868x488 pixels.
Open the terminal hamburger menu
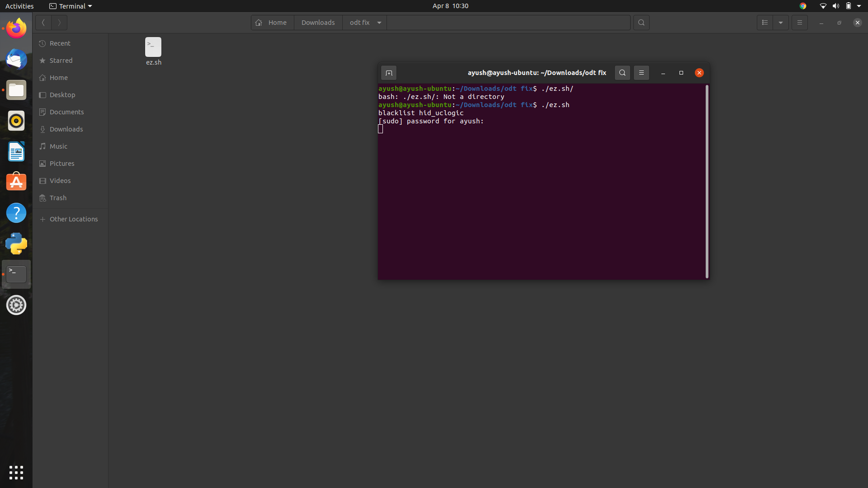click(641, 73)
